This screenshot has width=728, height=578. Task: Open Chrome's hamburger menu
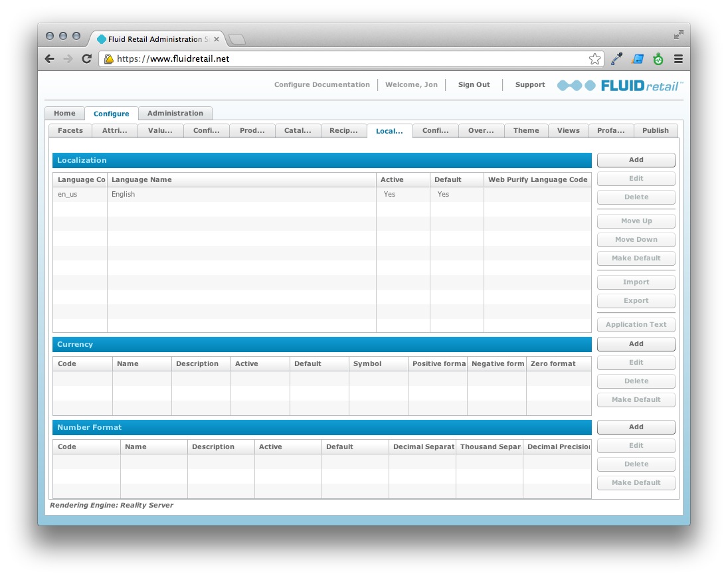pos(678,58)
